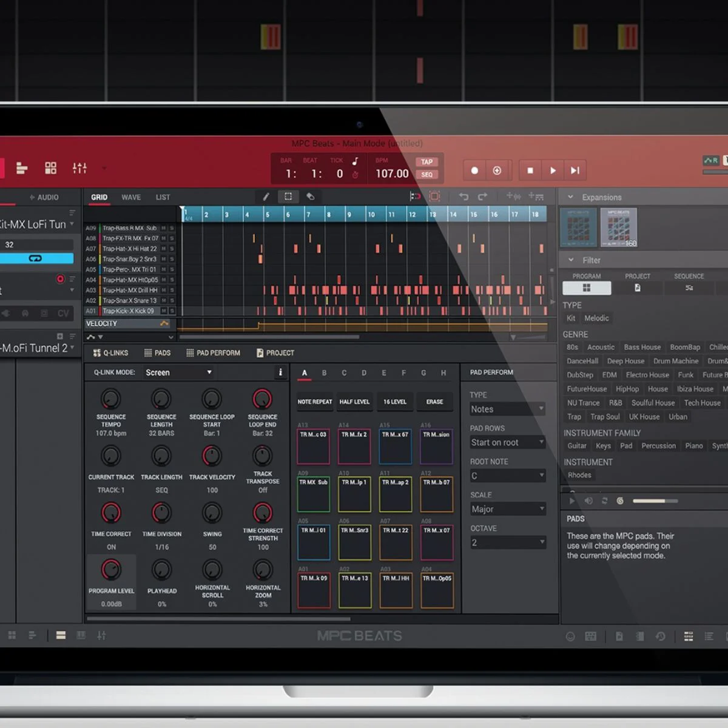728x728 pixels.
Task: Switch to the WAVE tab
Action: pyautogui.click(x=131, y=197)
